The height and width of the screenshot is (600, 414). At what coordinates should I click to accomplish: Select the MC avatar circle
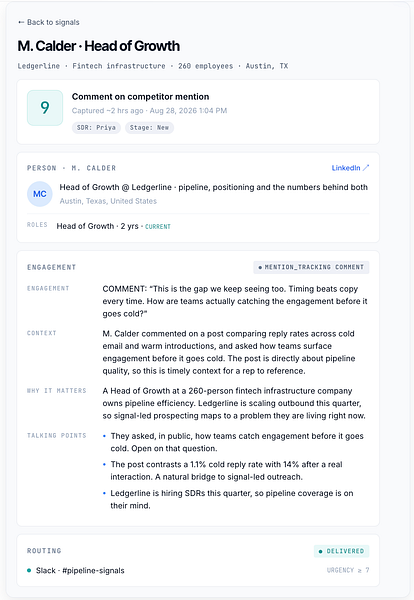[x=40, y=194]
